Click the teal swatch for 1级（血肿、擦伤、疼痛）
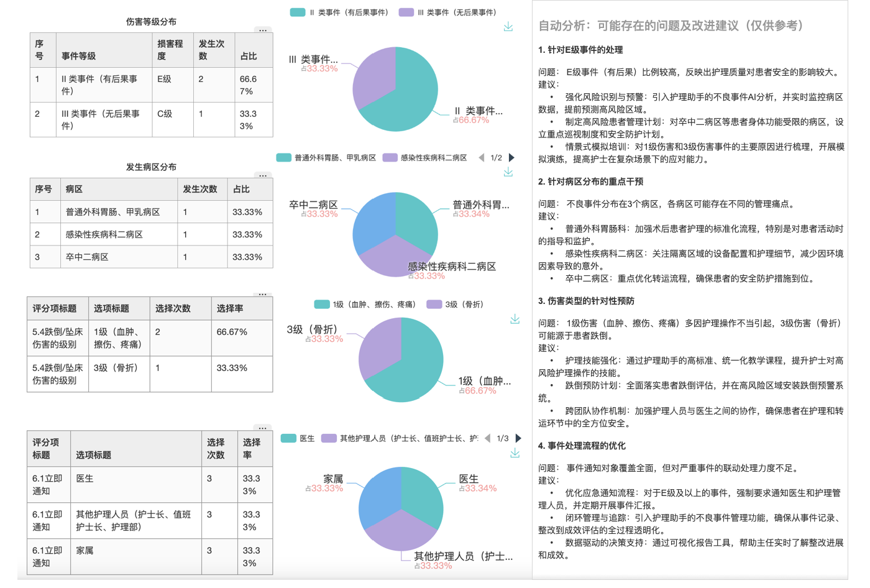870x588 pixels. pyautogui.click(x=321, y=305)
